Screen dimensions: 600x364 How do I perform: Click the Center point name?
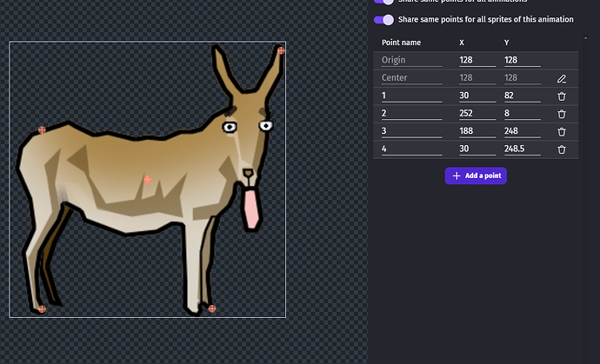click(411, 78)
